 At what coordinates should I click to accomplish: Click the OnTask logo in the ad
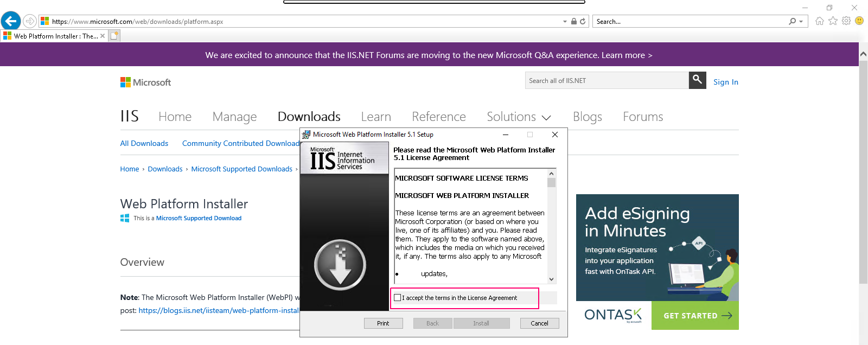click(613, 315)
